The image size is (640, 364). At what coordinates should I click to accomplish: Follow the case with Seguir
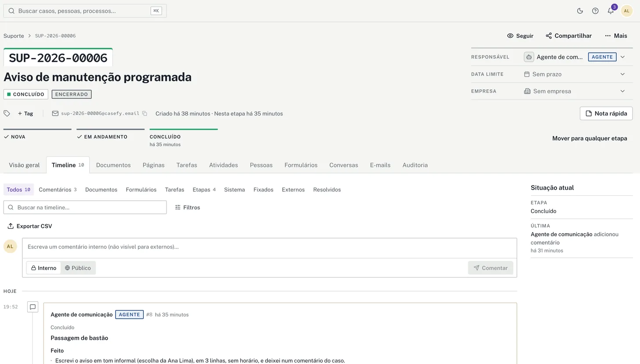[520, 36]
